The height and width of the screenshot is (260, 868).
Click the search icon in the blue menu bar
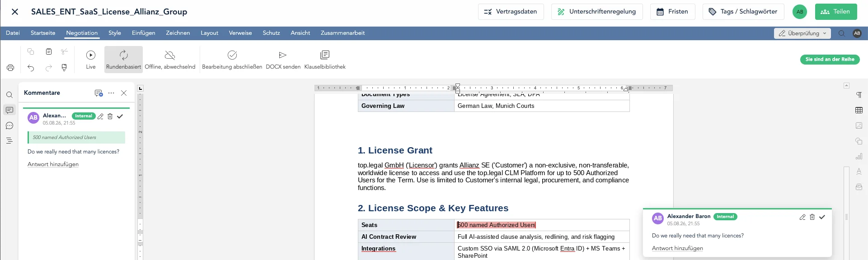click(x=842, y=33)
